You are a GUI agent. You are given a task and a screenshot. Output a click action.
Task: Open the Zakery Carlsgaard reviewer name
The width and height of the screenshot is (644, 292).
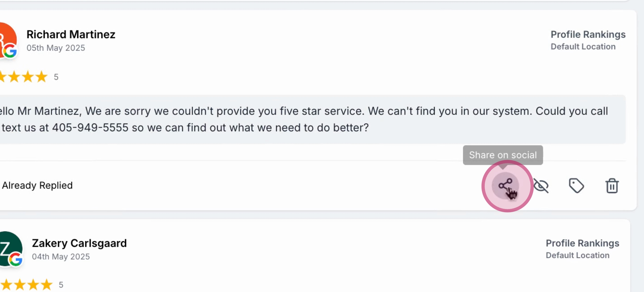(79, 243)
